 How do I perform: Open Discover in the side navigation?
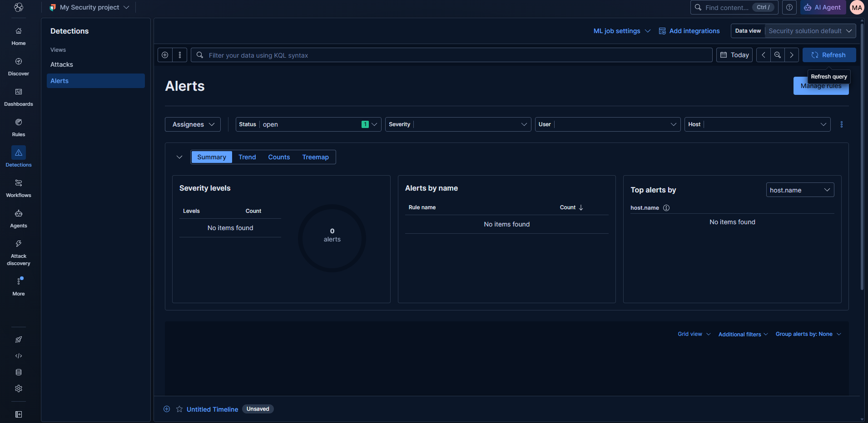coord(19,67)
